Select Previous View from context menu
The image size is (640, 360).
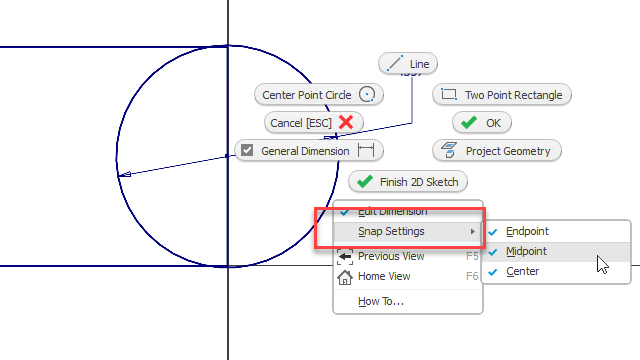(408, 256)
